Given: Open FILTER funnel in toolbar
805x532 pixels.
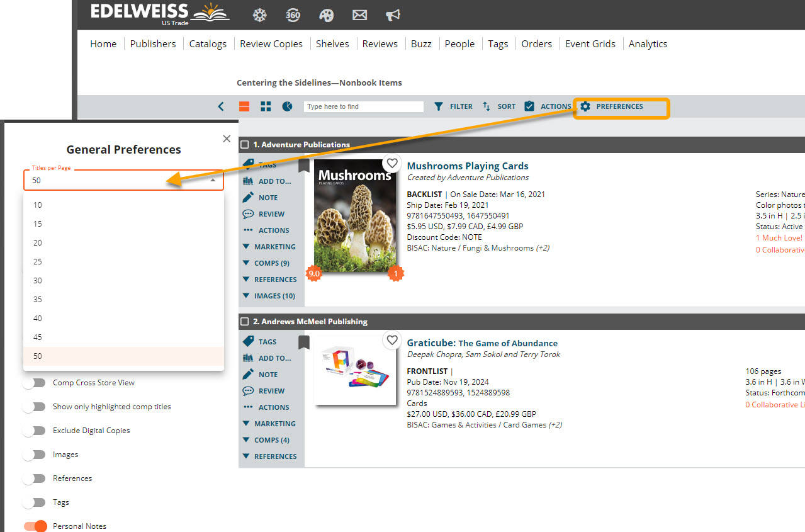Looking at the screenshot, I should (453, 106).
